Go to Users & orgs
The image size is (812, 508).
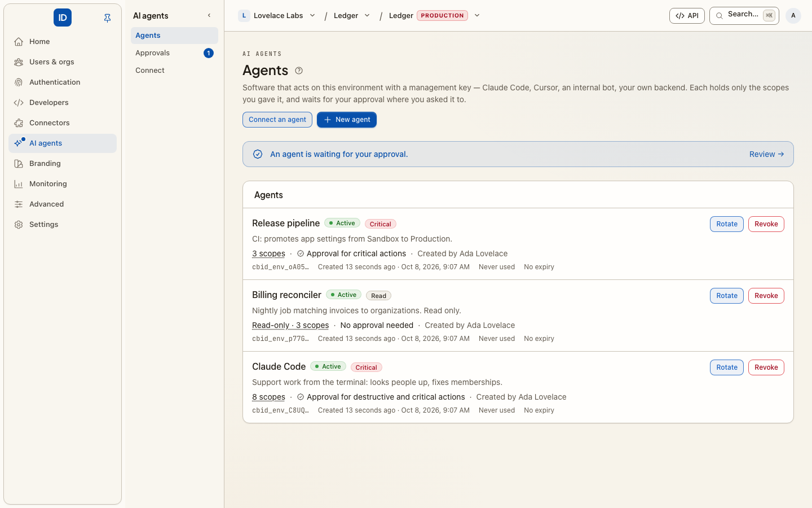click(63, 62)
